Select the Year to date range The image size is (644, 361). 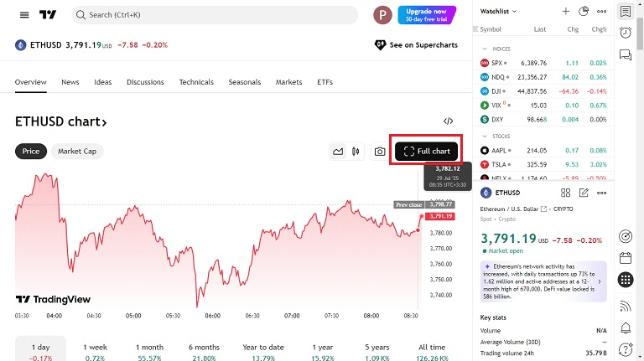tap(263, 350)
